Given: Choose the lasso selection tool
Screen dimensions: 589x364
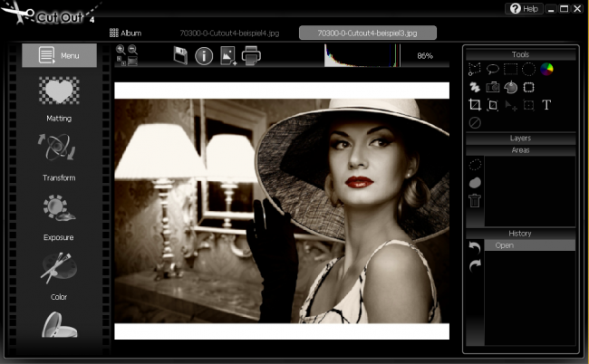Looking at the screenshot, I should [492, 69].
